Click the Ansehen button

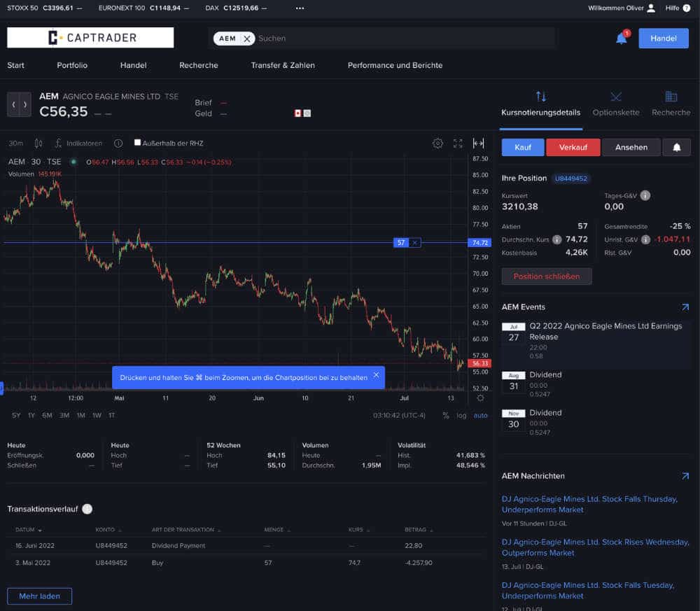[x=631, y=147]
